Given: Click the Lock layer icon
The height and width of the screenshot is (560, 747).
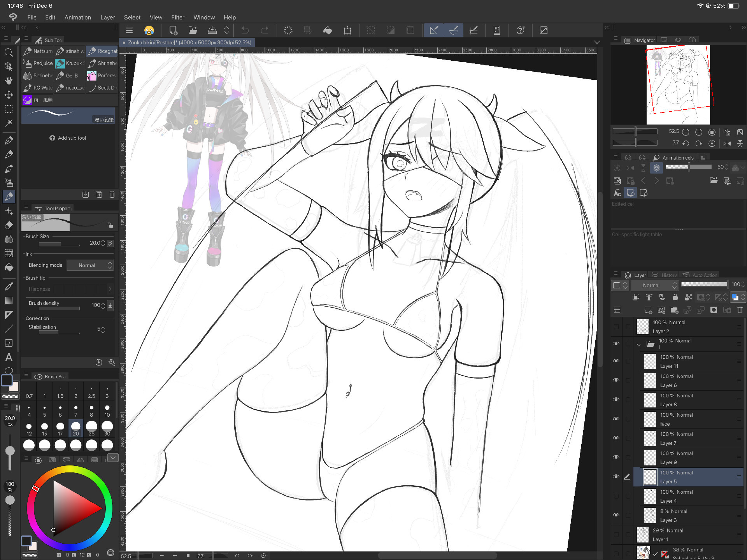Looking at the screenshot, I should 675,297.
